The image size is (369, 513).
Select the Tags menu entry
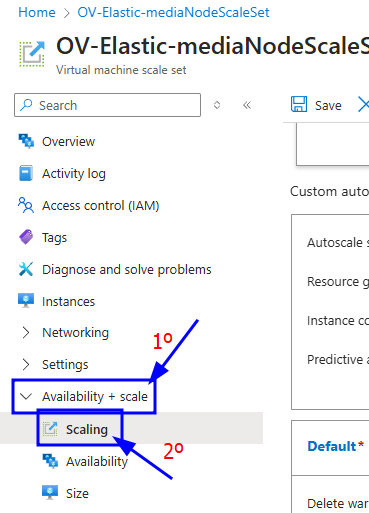[55, 238]
